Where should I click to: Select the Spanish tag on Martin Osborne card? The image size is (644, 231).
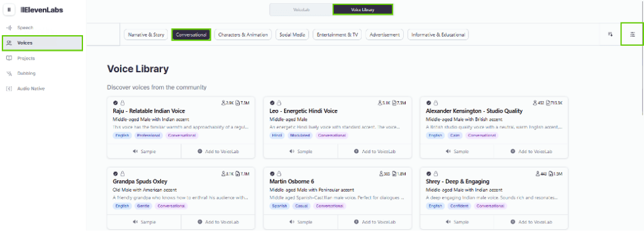coord(279,206)
